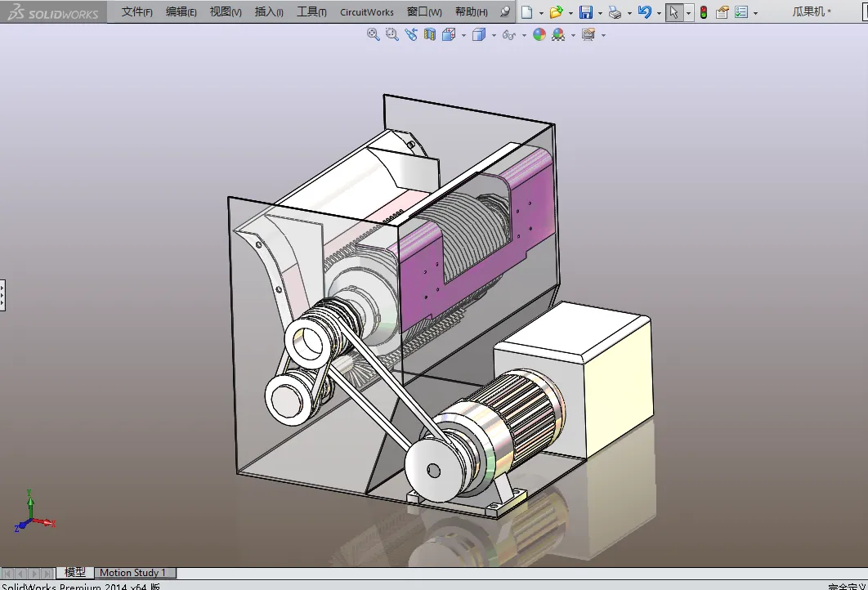Open the 窗口(W) menu
The width and height of the screenshot is (868, 590).
pos(424,11)
